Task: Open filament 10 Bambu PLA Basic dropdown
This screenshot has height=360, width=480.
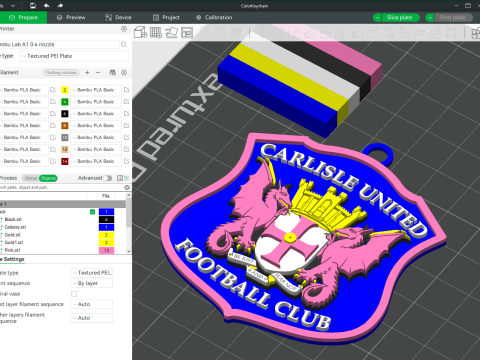Action: click(96, 137)
